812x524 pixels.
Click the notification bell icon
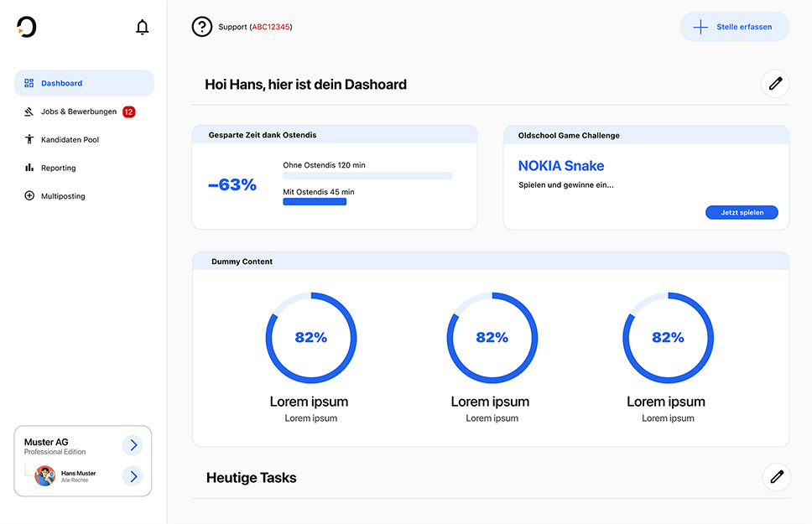pyautogui.click(x=142, y=26)
